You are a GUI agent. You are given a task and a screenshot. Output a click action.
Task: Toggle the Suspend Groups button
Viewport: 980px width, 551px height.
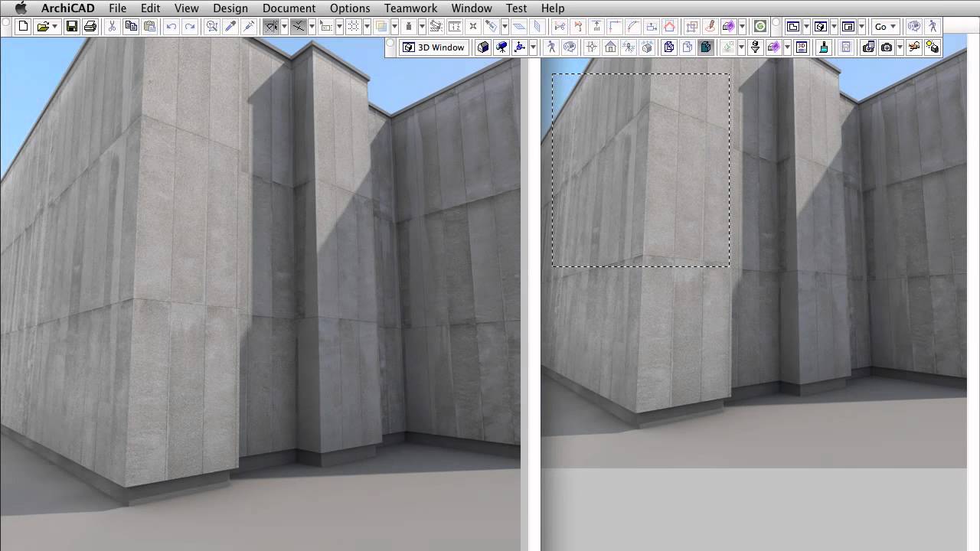click(x=436, y=27)
